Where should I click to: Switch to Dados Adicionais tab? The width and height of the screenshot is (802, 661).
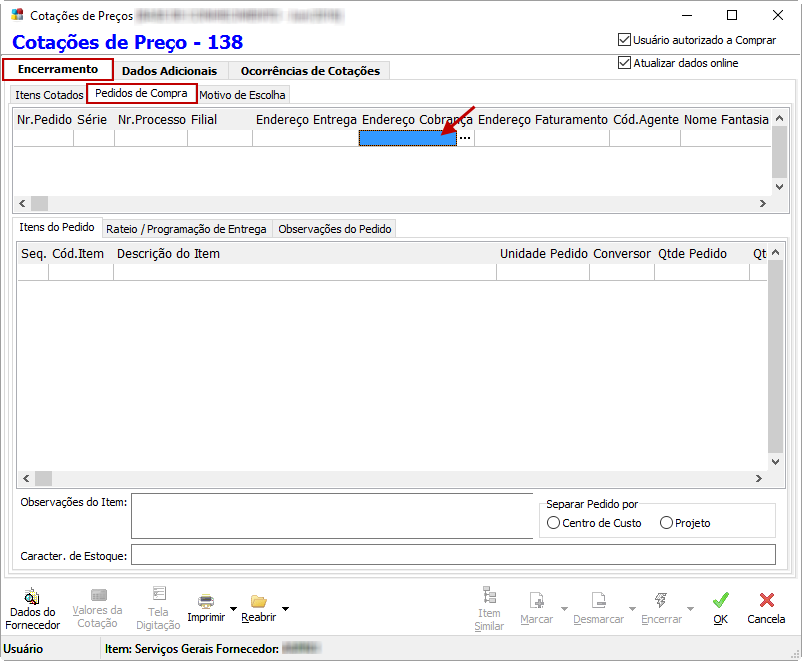[169, 71]
